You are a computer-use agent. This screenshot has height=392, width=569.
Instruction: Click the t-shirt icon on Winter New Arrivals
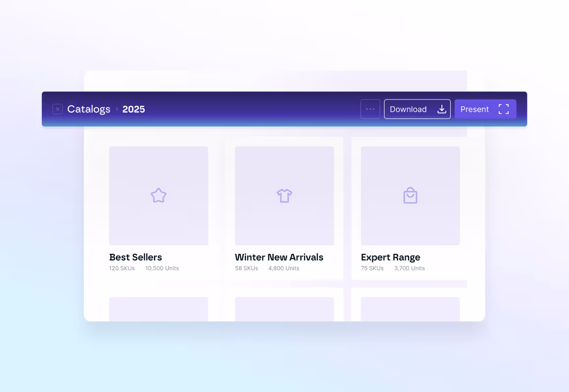tap(284, 196)
